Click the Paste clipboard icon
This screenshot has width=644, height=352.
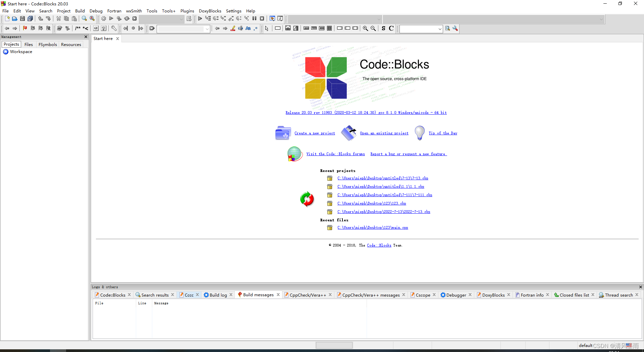coord(74,19)
